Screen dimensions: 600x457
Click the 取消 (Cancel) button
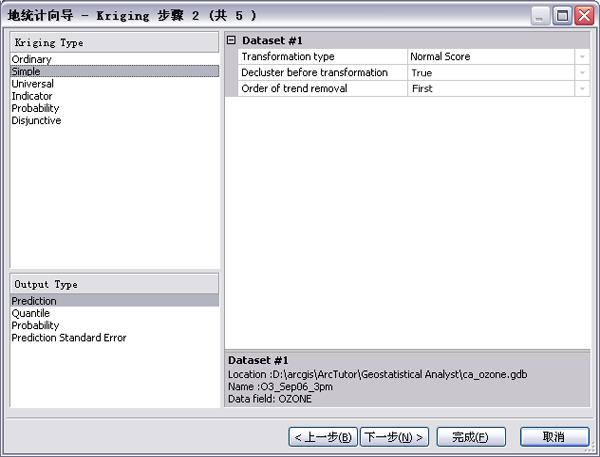tap(554, 437)
